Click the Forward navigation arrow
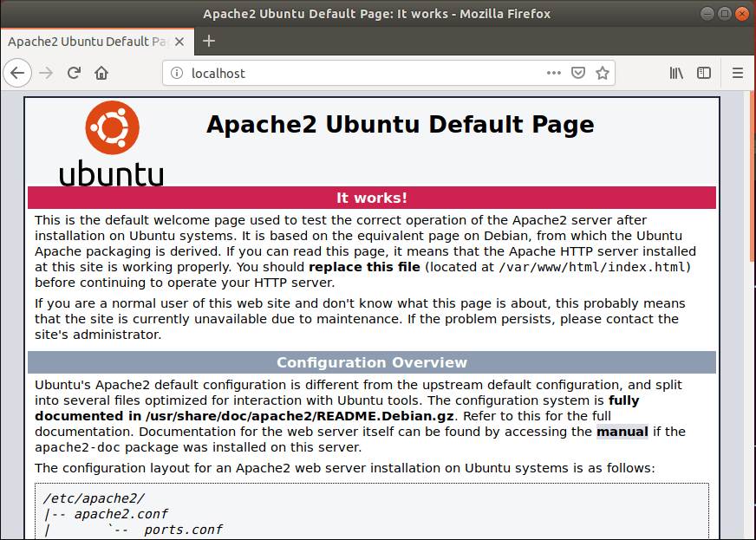The width and height of the screenshot is (756, 540). (x=46, y=74)
